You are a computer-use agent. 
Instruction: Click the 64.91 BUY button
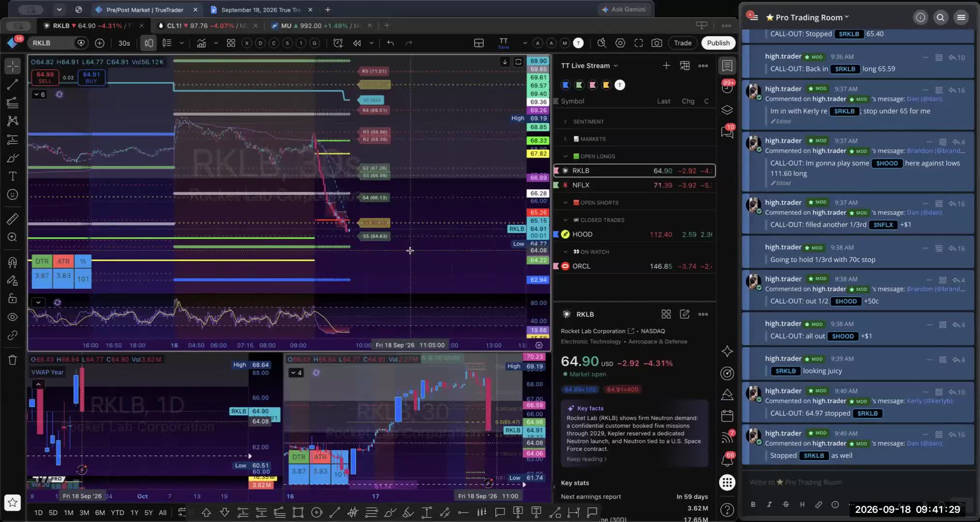tap(91, 77)
